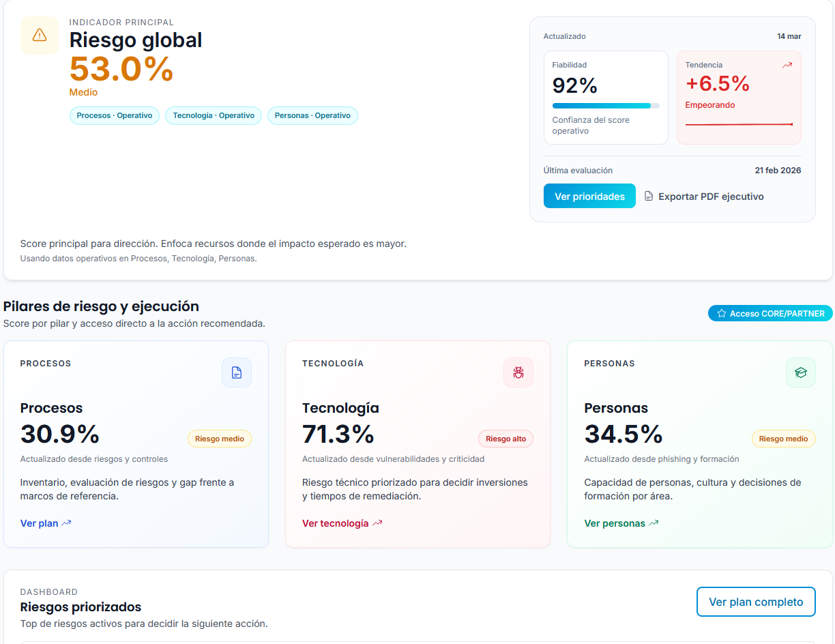Click the Riesgo alto badge on Tecnología
The height and width of the screenshot is (644, 835).
tap(506, 439)
